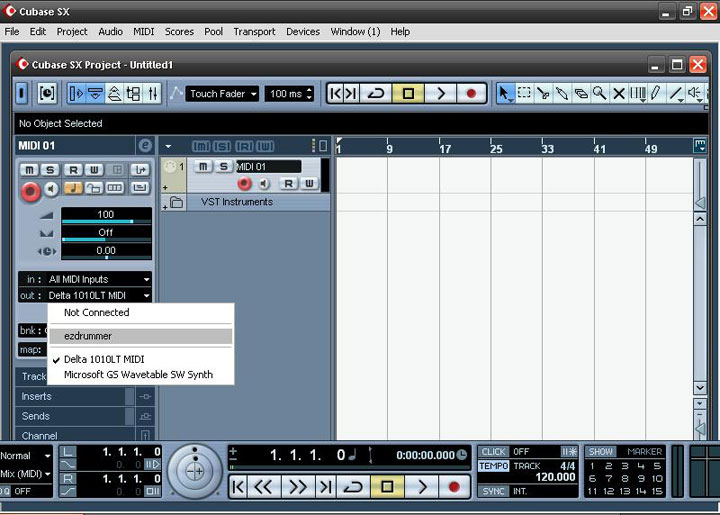Pick the Eraser tool in toolbar
Screen dimensions: 720x515
tap(581, 93)
